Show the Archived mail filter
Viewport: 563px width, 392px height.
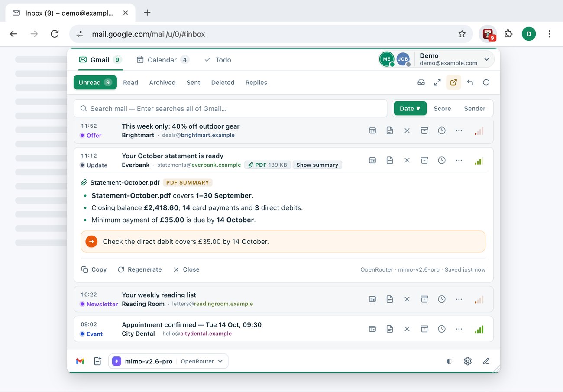[162, 83]
